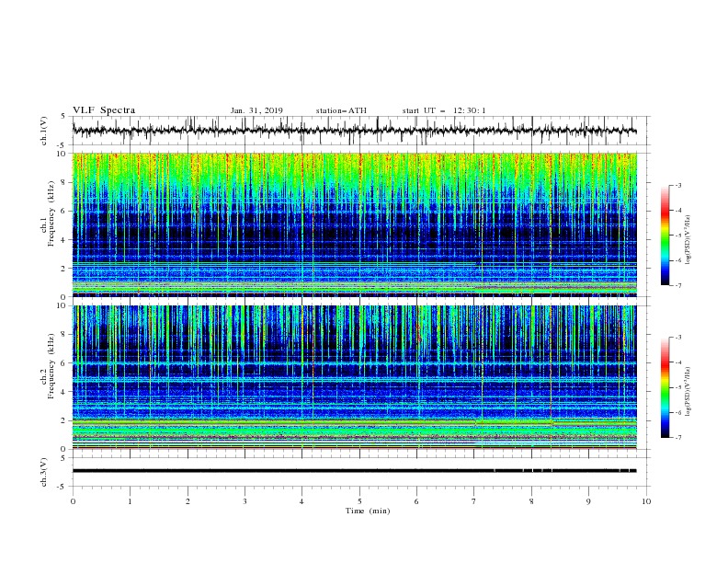Click "-5" on the ch.1 color bar scale
The width and height of the screenshot is (728, 563).
(678, 236)
